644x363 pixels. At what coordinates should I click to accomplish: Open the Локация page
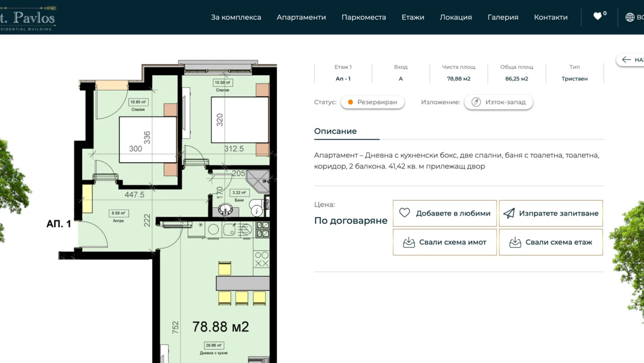tap(456, 17)
